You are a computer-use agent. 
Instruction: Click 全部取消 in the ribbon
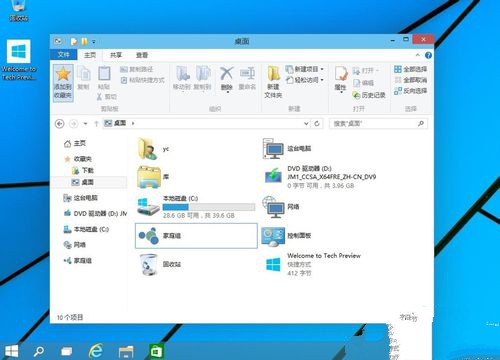[410, 80]
